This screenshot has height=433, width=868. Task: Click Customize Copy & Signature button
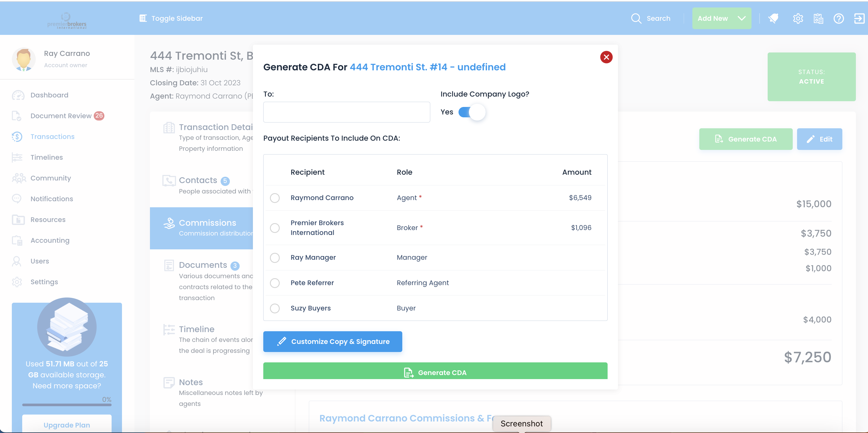(x=332, y=342)
